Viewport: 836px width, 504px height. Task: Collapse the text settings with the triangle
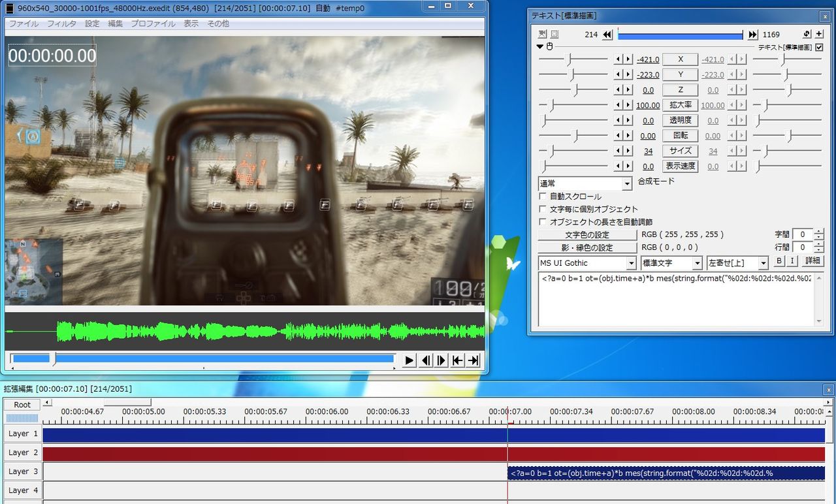pyautogui.click(x=540, y=47)
